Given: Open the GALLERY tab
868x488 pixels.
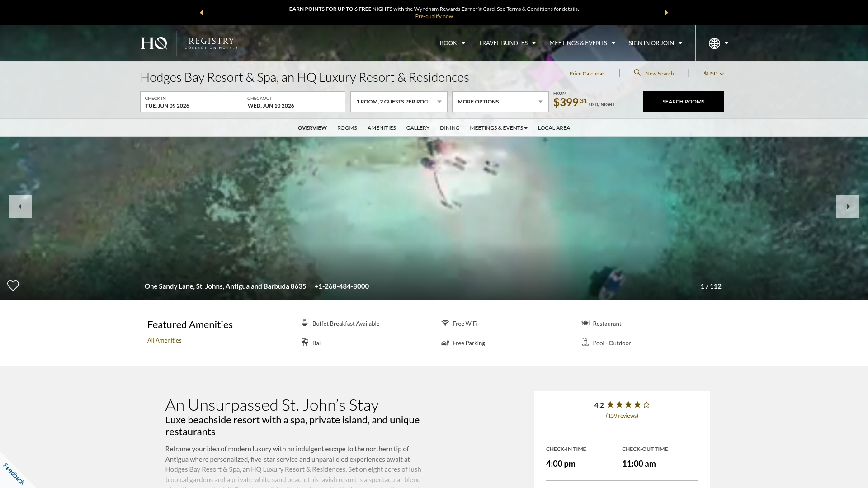Looking at the screenshot, I should pyautogui.click(x=418, y=128).
